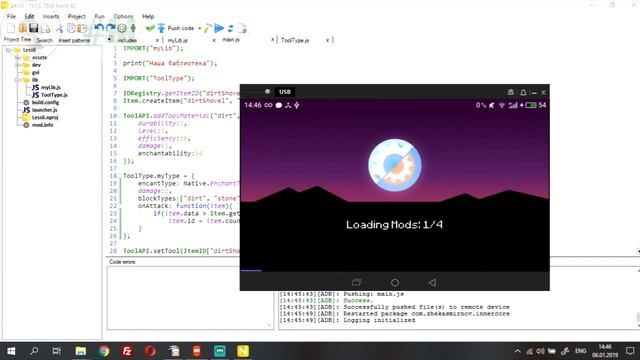Image resolution: width=640 pixels, height=360 pixels.
Task: Click the Push code button
Action: pyautogui.click(x=176, y=28)
